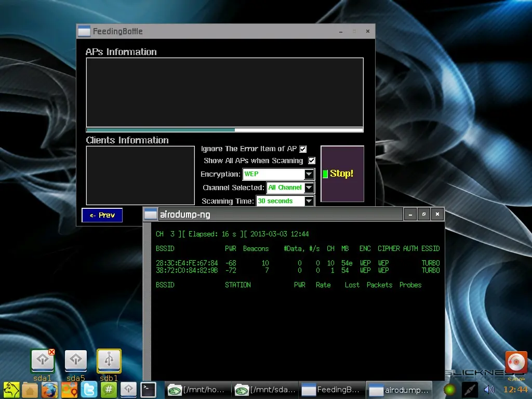
Task: Click the 12:44 clock in tray
Action: [515, 390]
